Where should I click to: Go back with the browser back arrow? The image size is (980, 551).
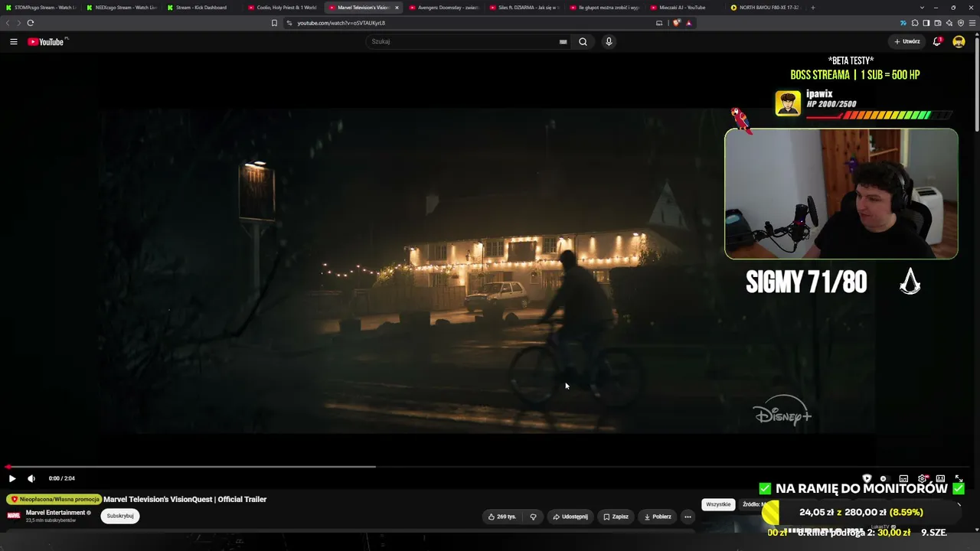point(8,23)
